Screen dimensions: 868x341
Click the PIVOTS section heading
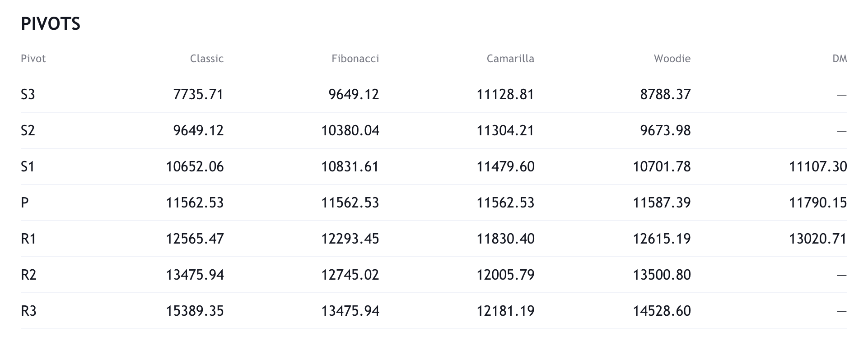(x=51, y=24)
